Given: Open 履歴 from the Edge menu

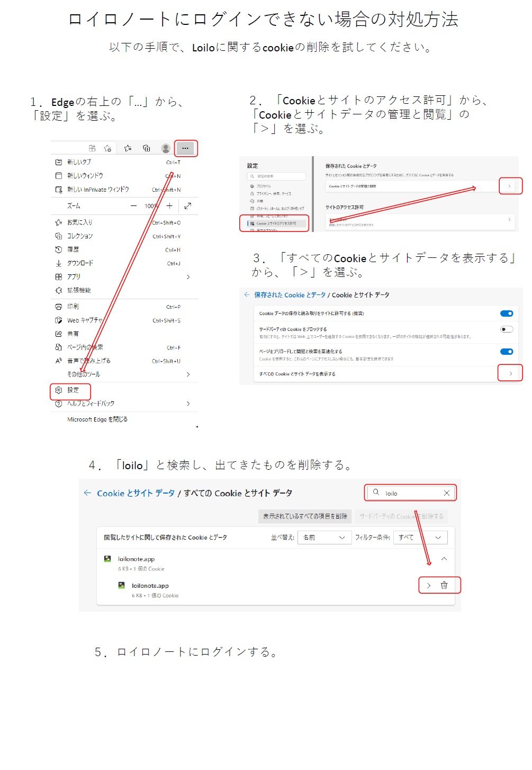Looking at the screenshot, I should tap(124, 249).
